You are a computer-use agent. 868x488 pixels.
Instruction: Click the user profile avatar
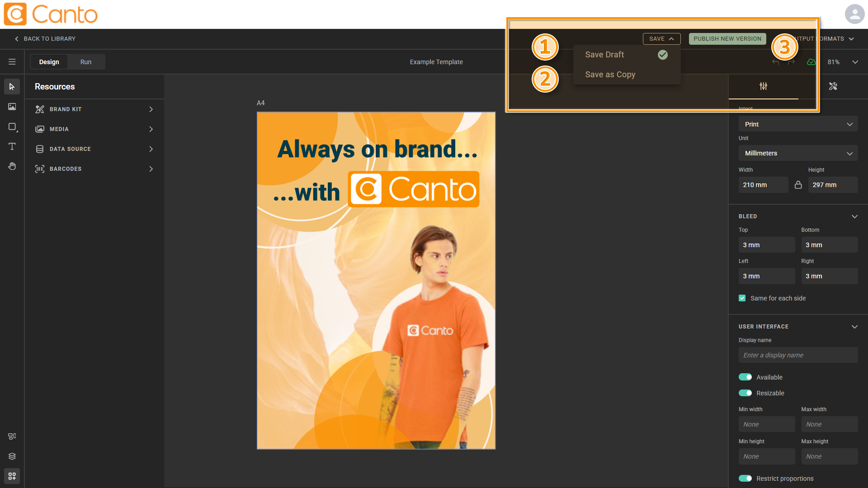coord(854,14)
